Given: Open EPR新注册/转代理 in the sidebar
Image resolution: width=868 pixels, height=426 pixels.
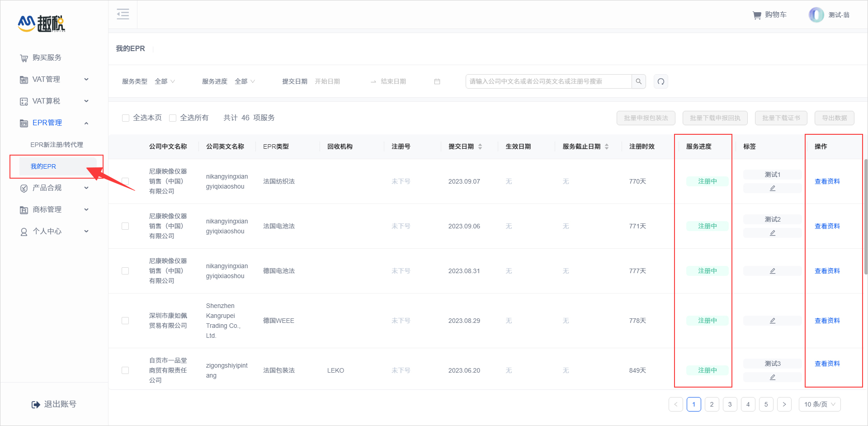Looking at the screenshot, I should (x=57, y=145).
